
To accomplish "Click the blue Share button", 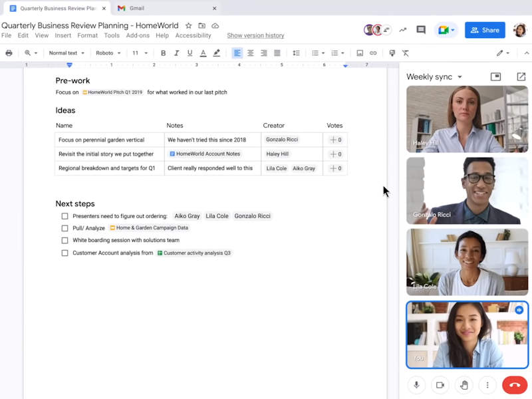I will (x=485, y=30).
